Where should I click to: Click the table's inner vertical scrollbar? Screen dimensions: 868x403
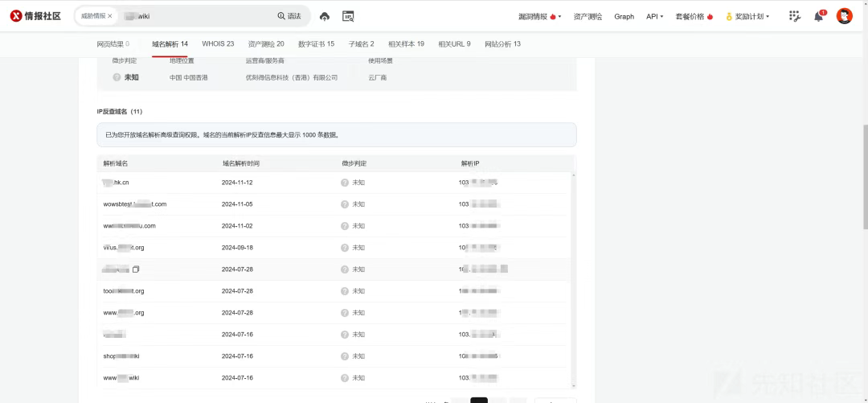572,280
